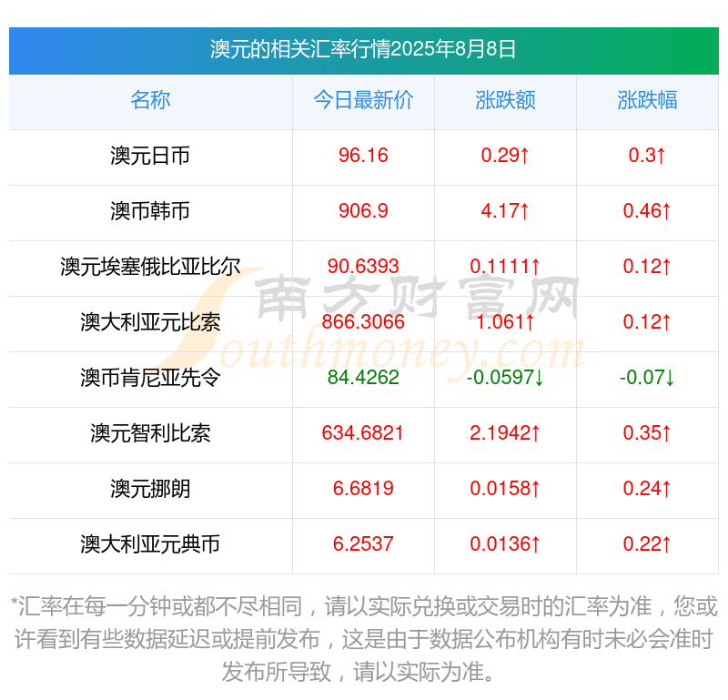Click the change value 0.0136↑
Screen dimensions: 728x700
coord(505,544)
